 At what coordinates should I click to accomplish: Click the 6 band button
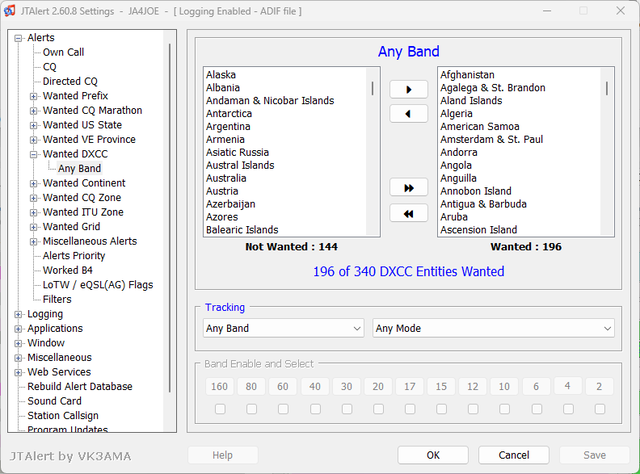pos(536,386)
